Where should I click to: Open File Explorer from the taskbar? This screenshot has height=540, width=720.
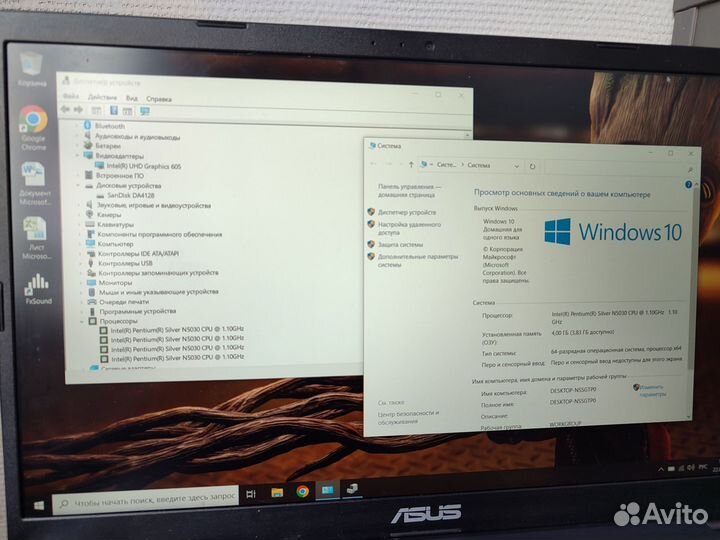(277, 493)
